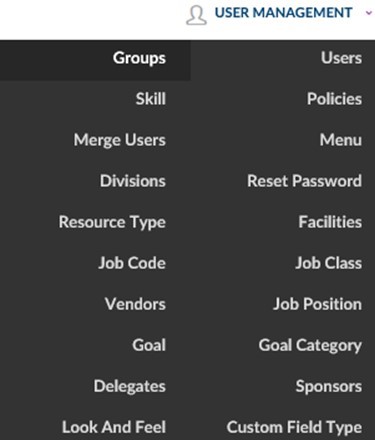Open Custom Field Type

click(294, 427)
